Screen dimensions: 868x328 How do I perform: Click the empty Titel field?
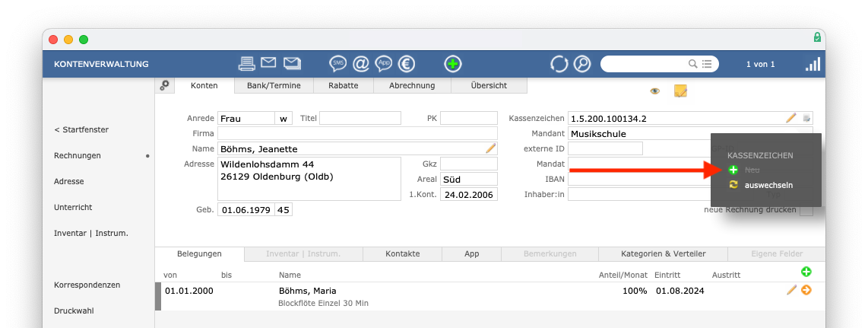[360, 118]
